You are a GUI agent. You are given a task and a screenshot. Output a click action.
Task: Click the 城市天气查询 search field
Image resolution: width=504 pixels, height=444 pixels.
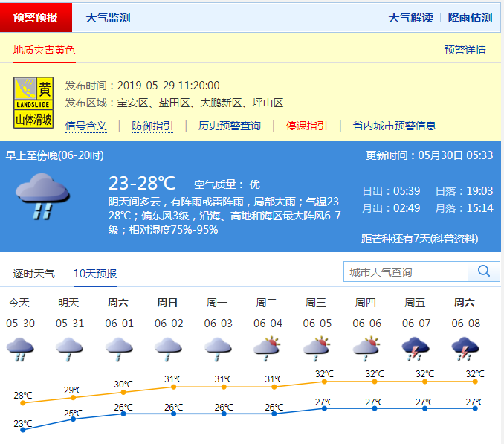(x=405, y=272)
